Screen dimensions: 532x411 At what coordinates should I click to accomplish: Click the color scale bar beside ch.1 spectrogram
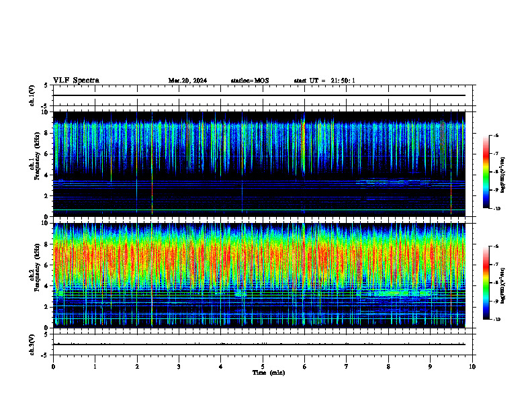486,172
